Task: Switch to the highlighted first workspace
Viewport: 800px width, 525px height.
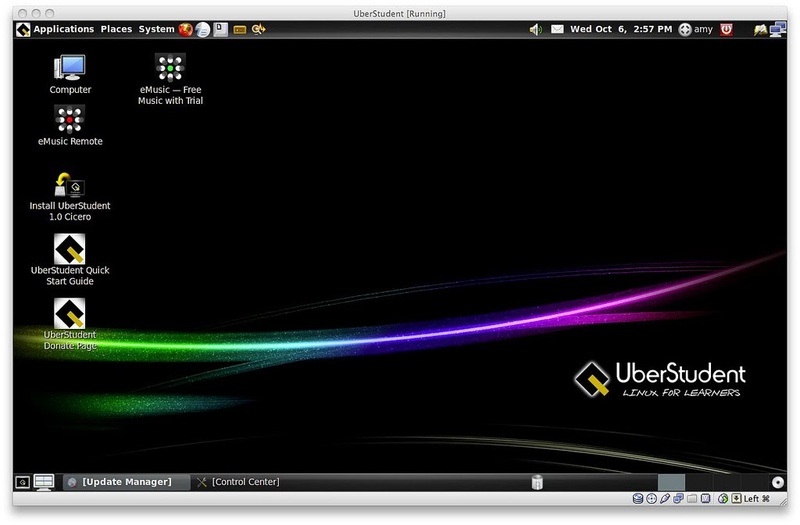Action: [x=671, y=482]
